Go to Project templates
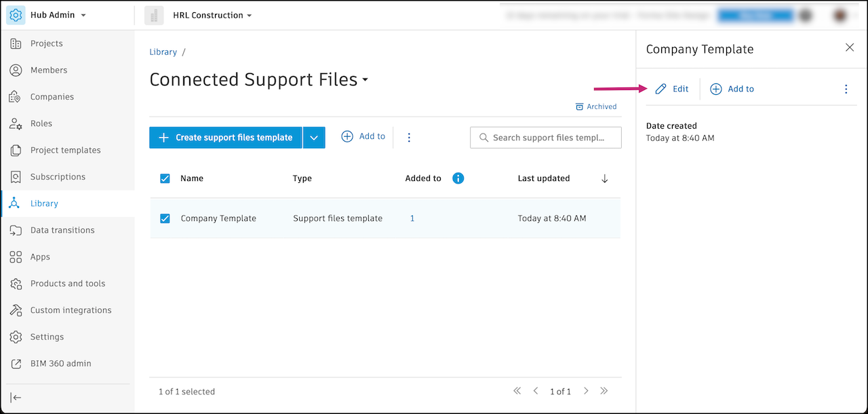Screen dimensions: 868x414 point(65,150)
